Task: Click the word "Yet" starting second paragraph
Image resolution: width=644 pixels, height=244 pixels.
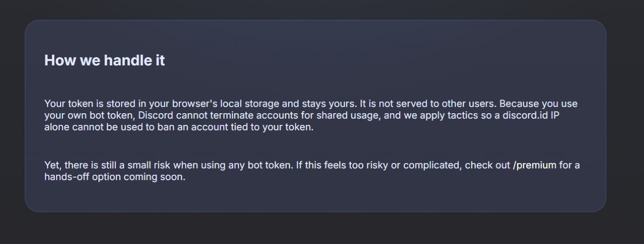Action: (52, 165)
